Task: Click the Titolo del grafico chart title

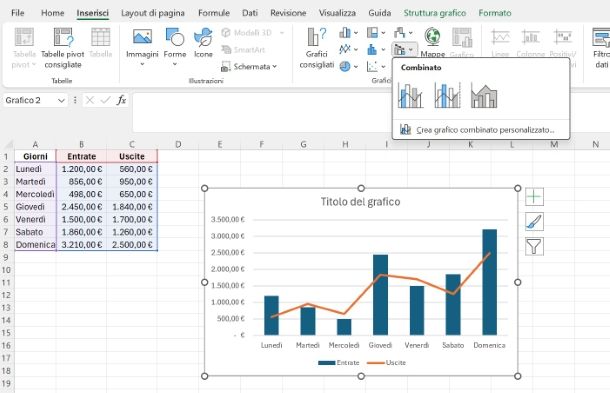Action: [x=360, y=202]
